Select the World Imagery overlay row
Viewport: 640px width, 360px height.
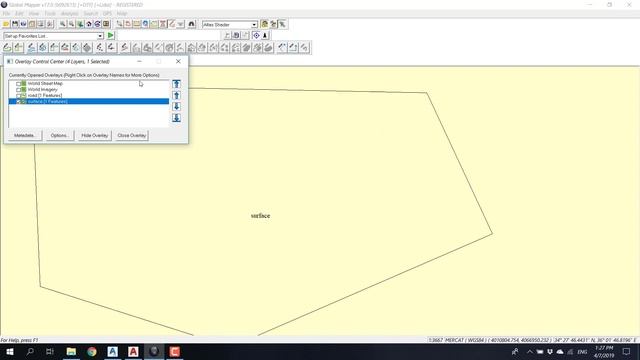tap(89, 89)
